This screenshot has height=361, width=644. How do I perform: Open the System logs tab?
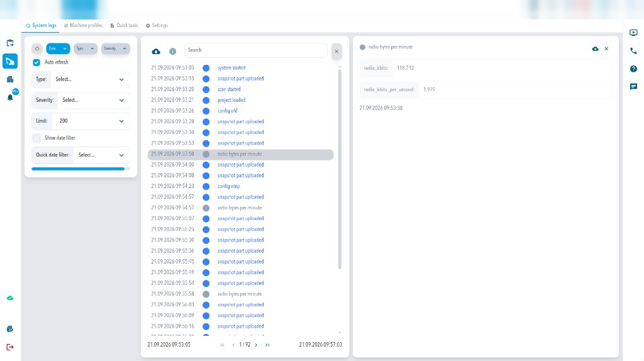[x=41, y=25]
